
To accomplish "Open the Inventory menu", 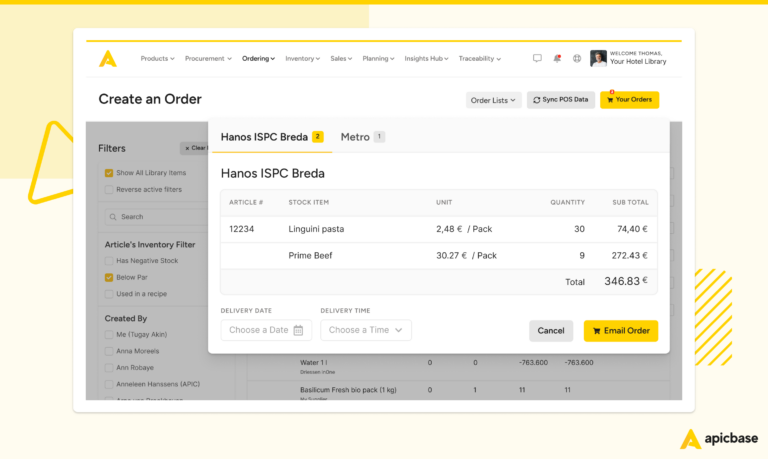I will (302, 59).
